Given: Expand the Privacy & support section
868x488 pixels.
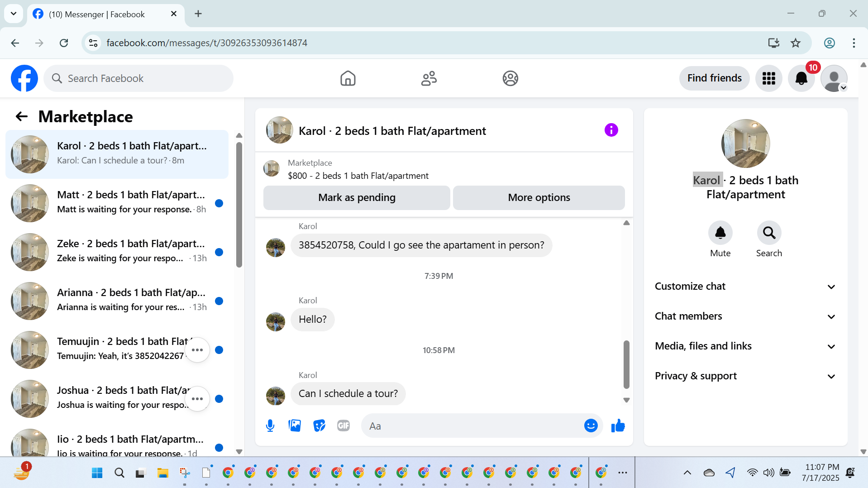Looking at the screenshot, I should [x=745, y=376].
